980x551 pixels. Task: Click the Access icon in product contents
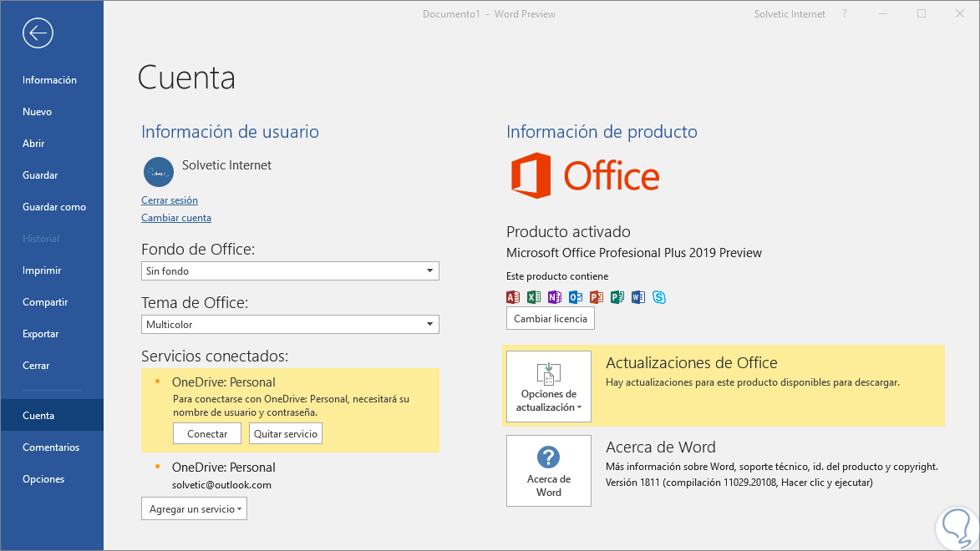click(x=513, y=297)
